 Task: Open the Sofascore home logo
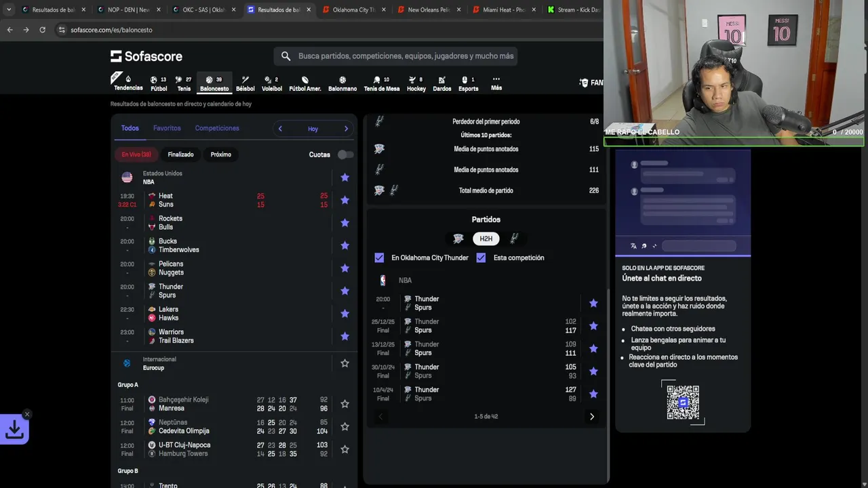coord(146,56)
